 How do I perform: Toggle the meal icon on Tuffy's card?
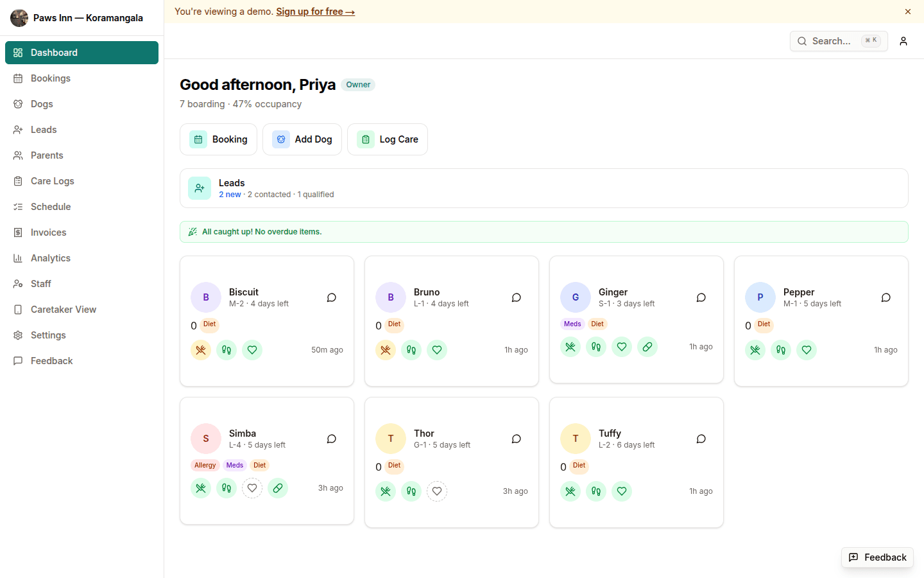(570, 491)
